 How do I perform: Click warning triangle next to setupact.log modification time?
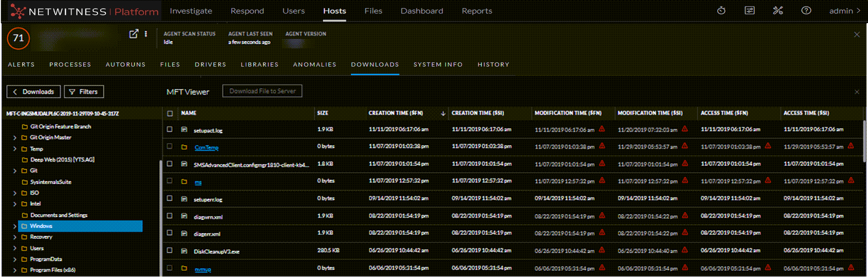pyautogui.click(x=602, y=129)
